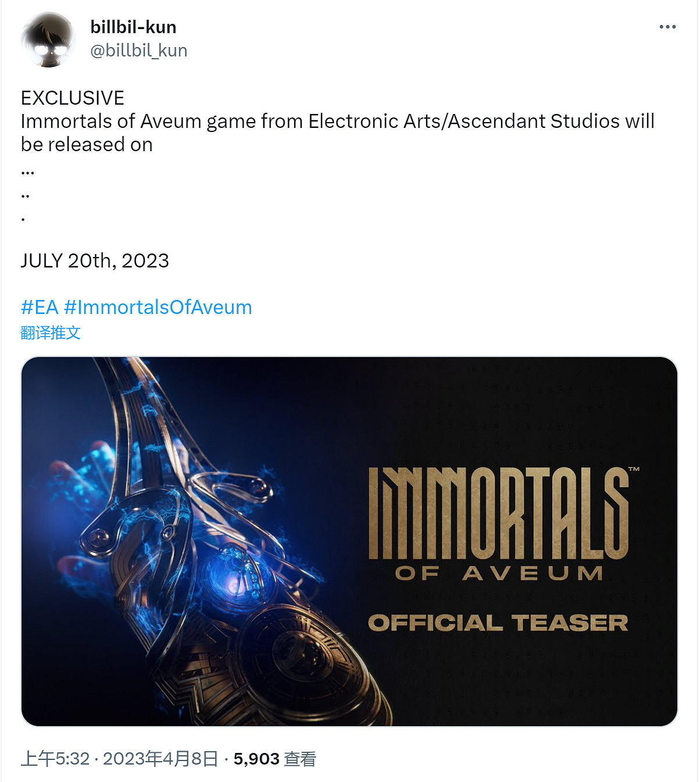
Task: Open the Immortals of Aveum teaser image
Action: 349,541
